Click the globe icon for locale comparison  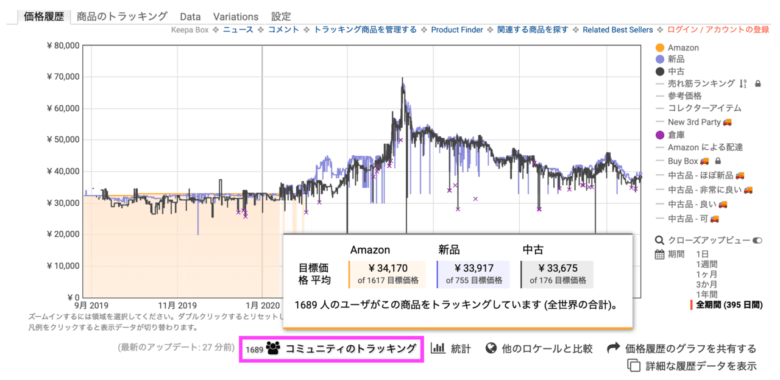[x=491, y=348]
